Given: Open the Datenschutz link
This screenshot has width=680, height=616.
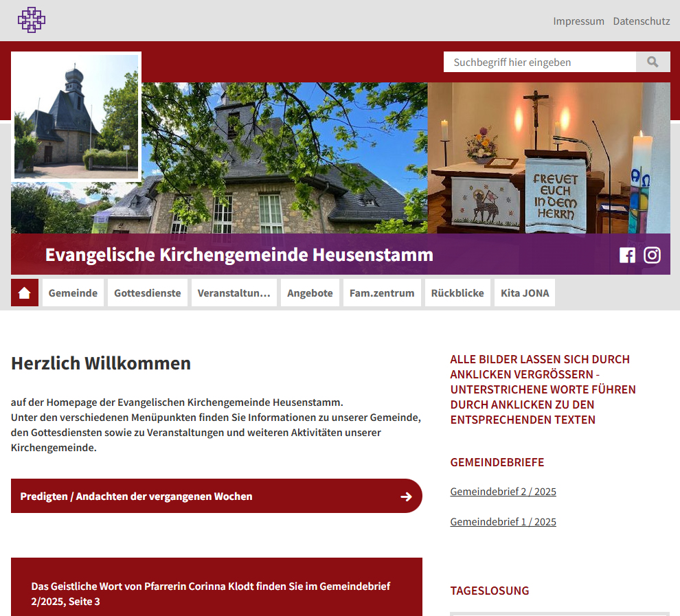Looking at the screenshot, I should (x=642, y=21).
